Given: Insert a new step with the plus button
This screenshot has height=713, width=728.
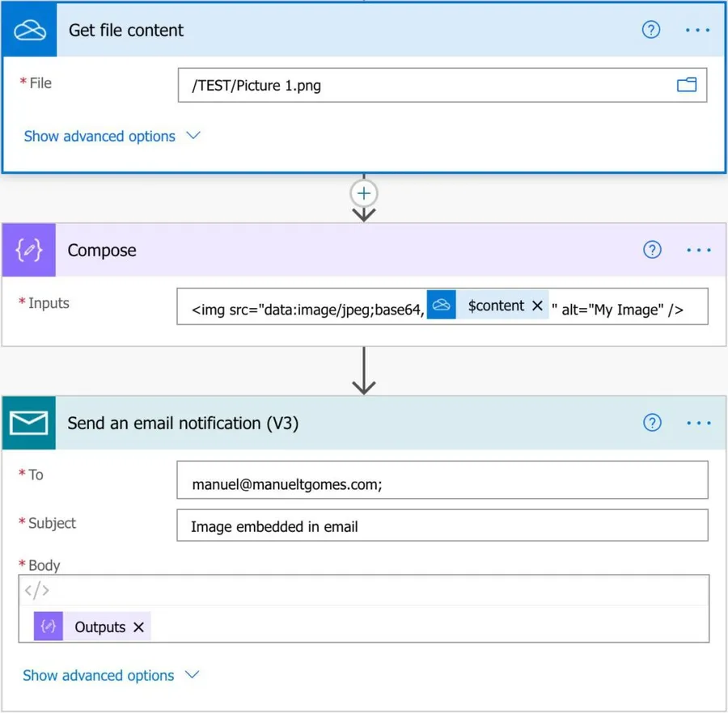Looking at the screenshot, I should click(364, 194).
